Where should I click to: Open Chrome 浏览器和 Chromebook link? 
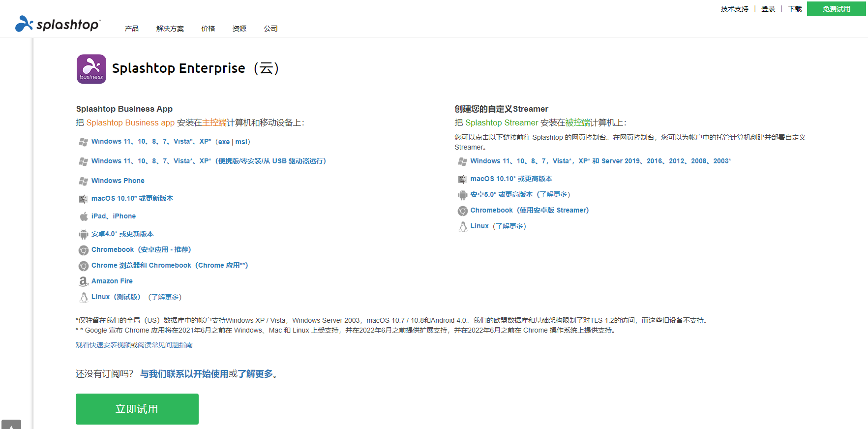(x=170, y=265)
